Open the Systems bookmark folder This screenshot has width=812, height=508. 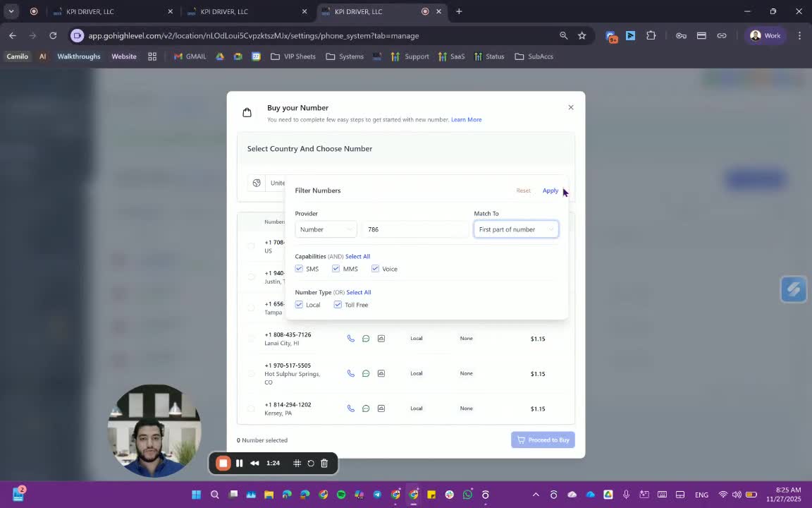(345, 56)
